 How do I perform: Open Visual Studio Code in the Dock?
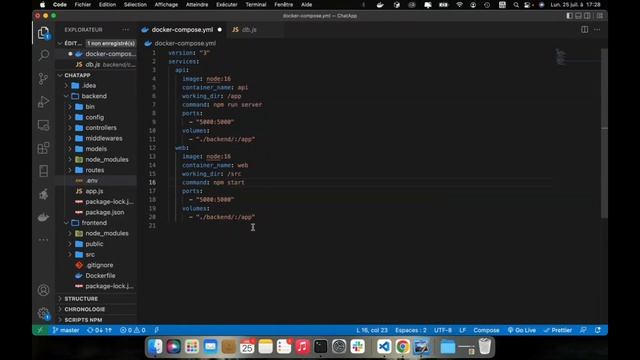(x=384, y=347)
